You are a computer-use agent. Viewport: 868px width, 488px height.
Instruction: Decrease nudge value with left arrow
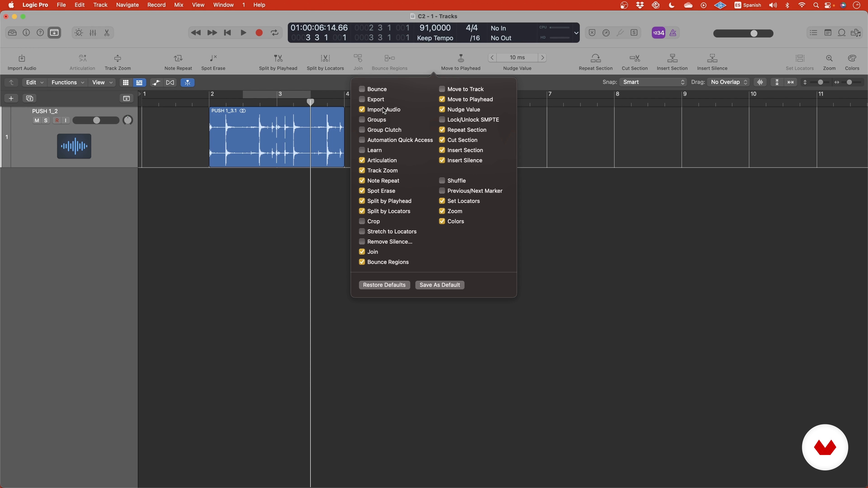click(492, 58)
